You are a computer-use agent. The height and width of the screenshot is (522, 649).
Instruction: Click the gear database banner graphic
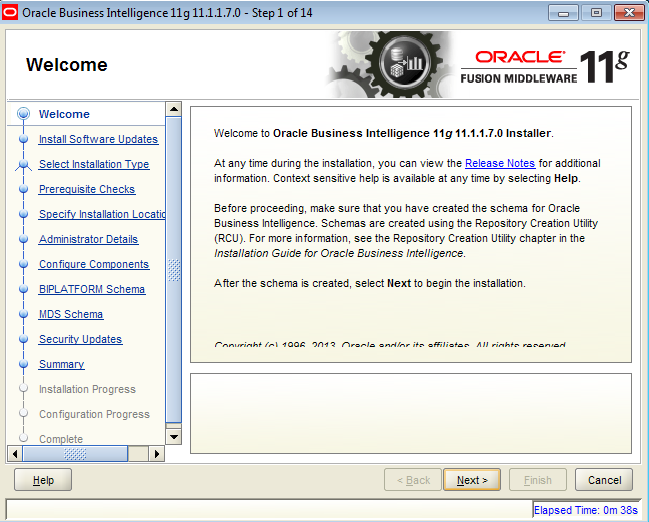tap(391, 64)
